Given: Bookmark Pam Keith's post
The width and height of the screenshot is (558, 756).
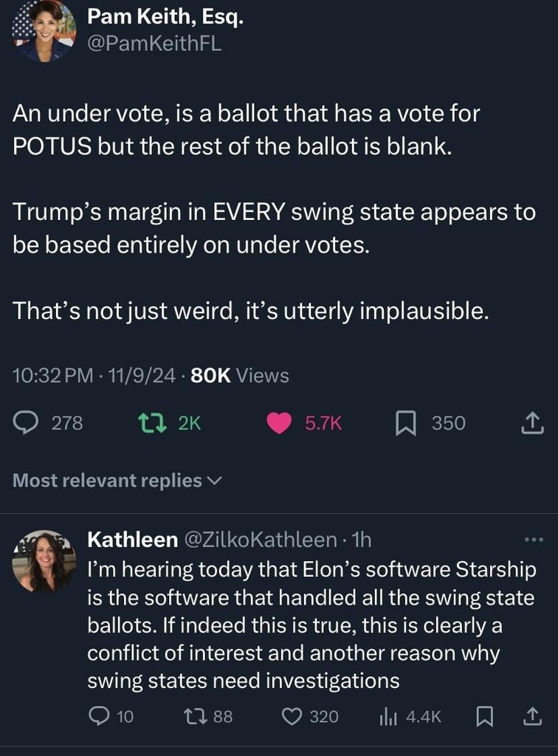Looking at the screenshot, I should 404,423.
